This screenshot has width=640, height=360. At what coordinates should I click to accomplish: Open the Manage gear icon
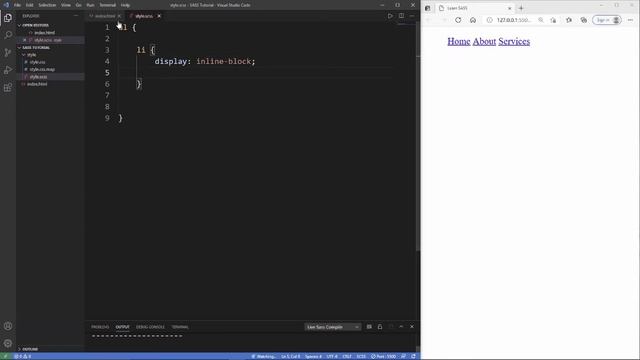8,343
